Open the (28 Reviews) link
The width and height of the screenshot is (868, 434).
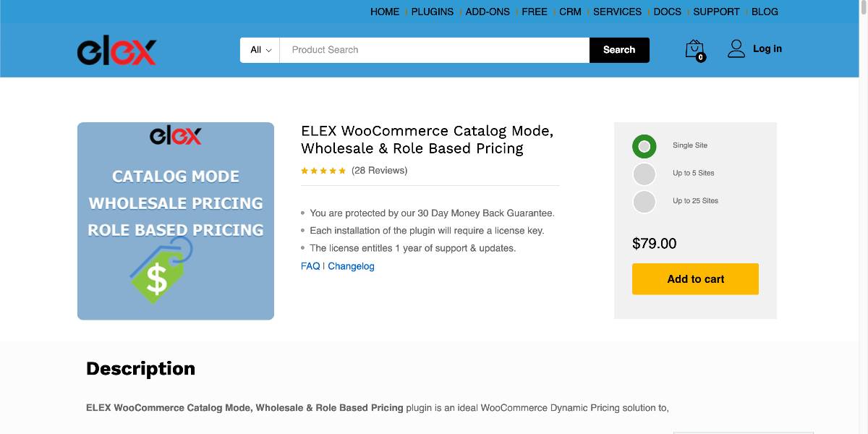point(379,171)
